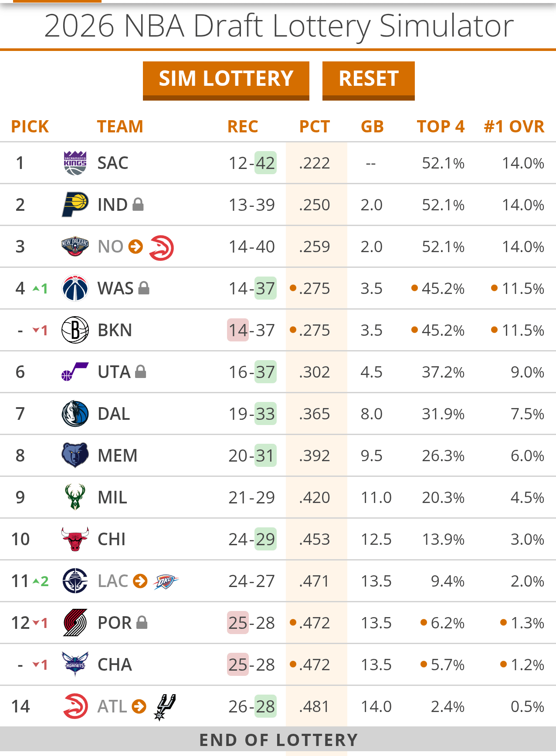The width and height of the screenshot is (556, 756).
Task: Click the orange arrow next to LAC
Action: pos(140,581)
